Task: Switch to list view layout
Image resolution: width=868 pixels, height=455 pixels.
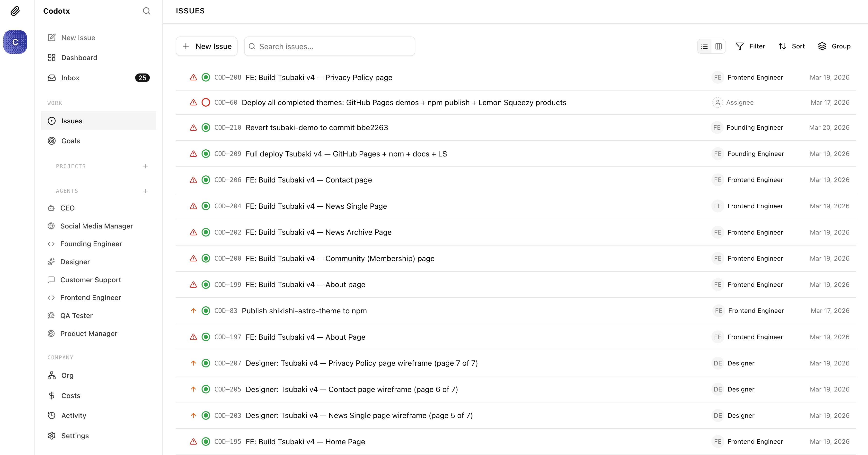Action: pos(704,46)
